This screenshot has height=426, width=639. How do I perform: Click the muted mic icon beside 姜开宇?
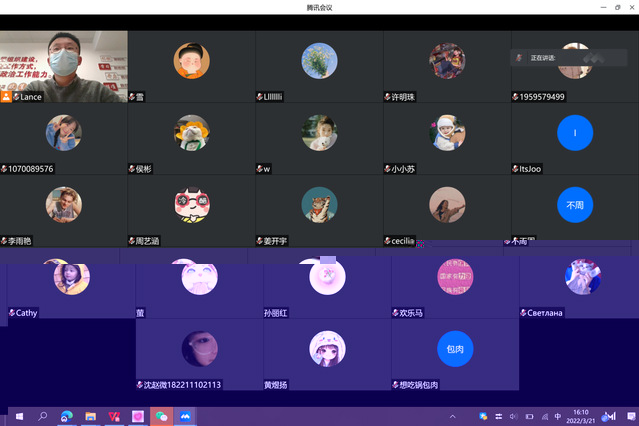(x=260, y=241)
